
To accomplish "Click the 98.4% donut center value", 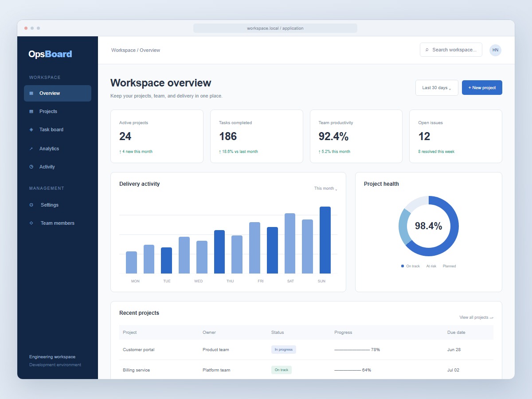I will tap(429, 226).
